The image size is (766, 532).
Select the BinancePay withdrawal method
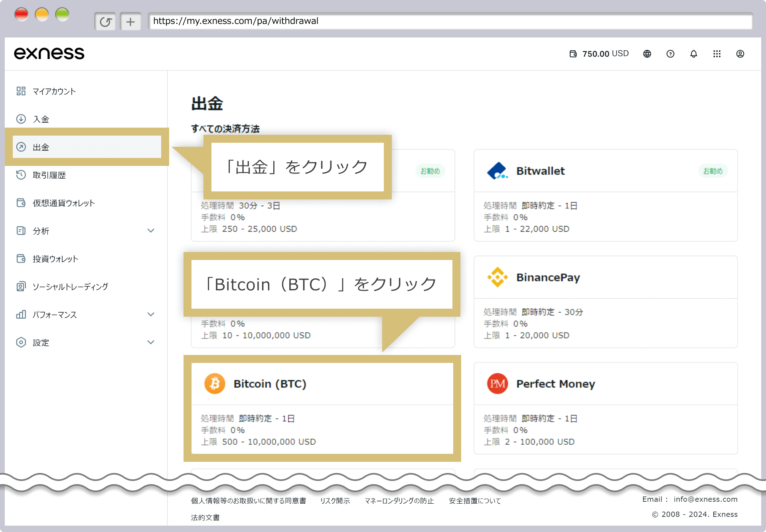(x=606, y=302)
